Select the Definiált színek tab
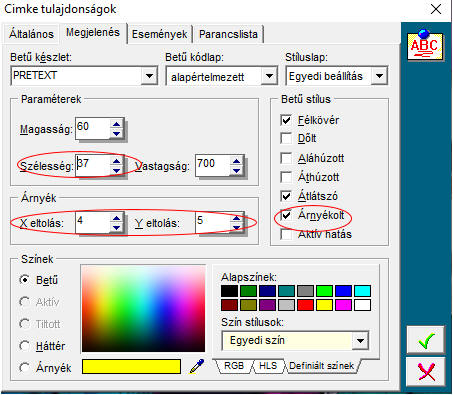 tap(321, 366)
